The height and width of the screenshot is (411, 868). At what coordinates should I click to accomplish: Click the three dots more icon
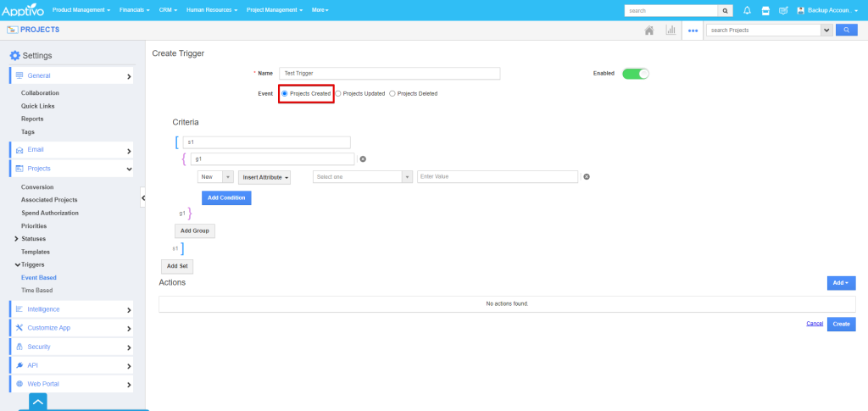[693, 30]
